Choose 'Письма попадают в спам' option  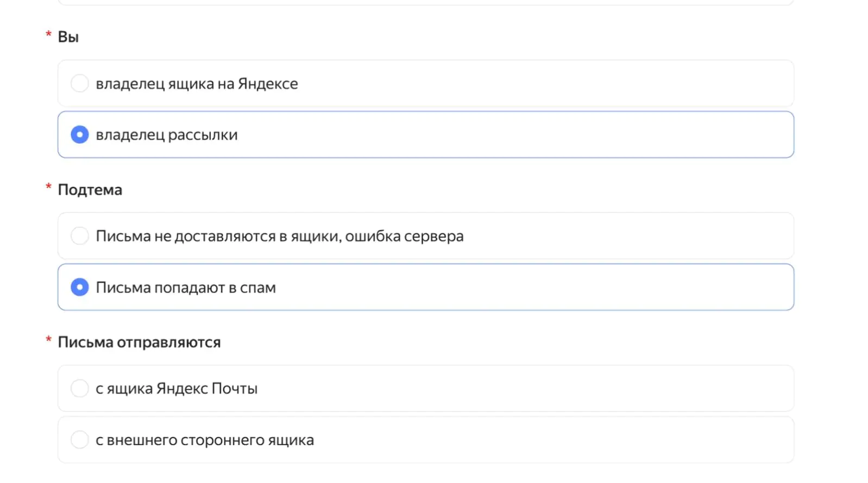pyautogui.click(x=425, y=287)
